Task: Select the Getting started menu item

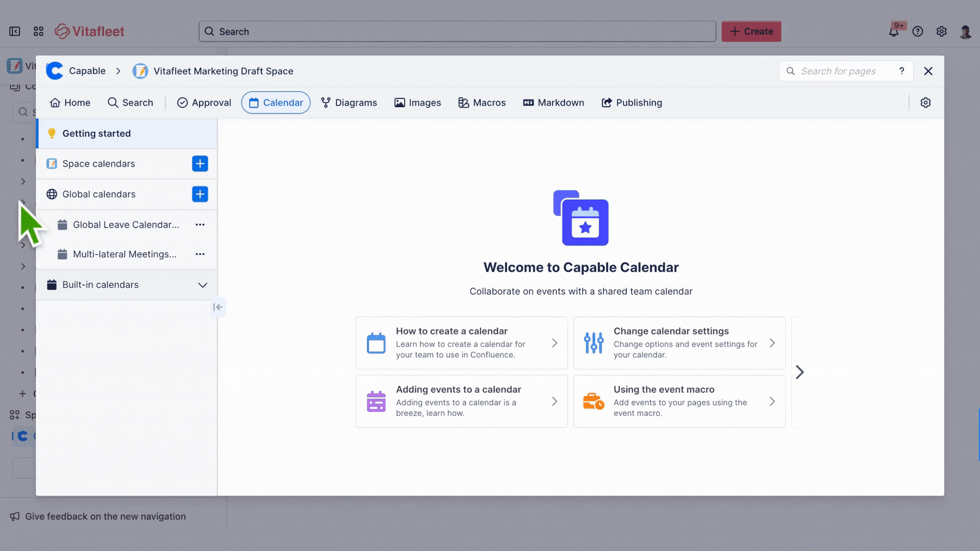Action: point(96,133)
